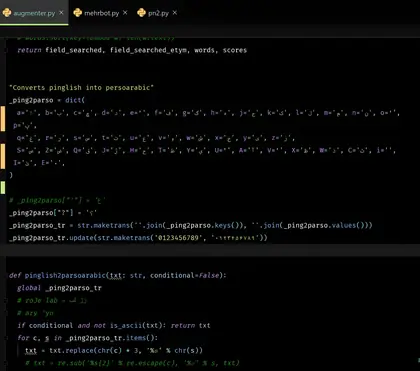Screen dimensions: 420x371
Task: Click on "_ping2parso.keys()"
Action: pos(204,225)
